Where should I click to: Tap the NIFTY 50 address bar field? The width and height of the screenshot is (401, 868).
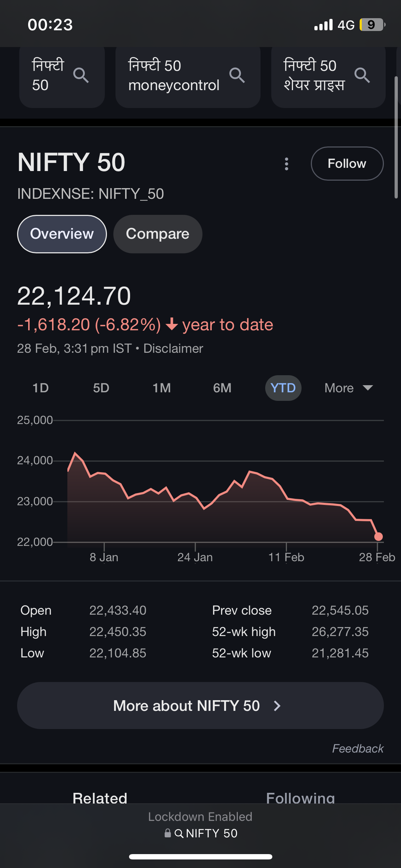(211, 833)
